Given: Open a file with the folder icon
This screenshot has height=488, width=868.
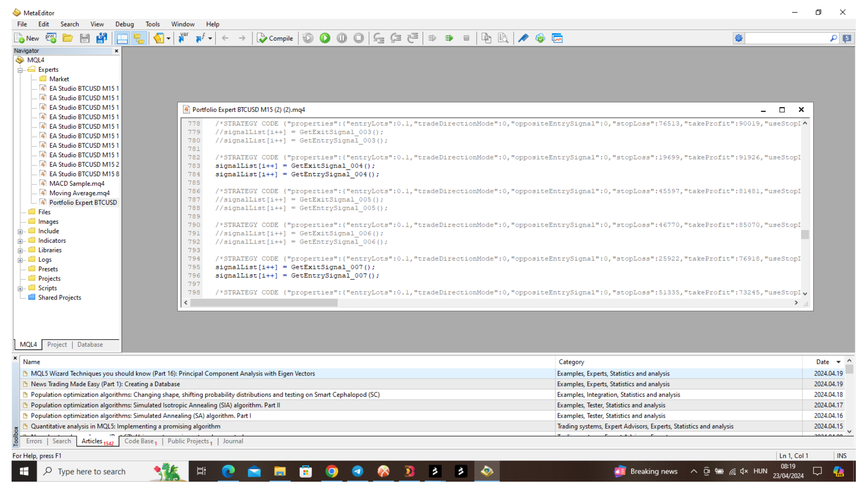Looking at the screenshot, I should pos(68,38).
